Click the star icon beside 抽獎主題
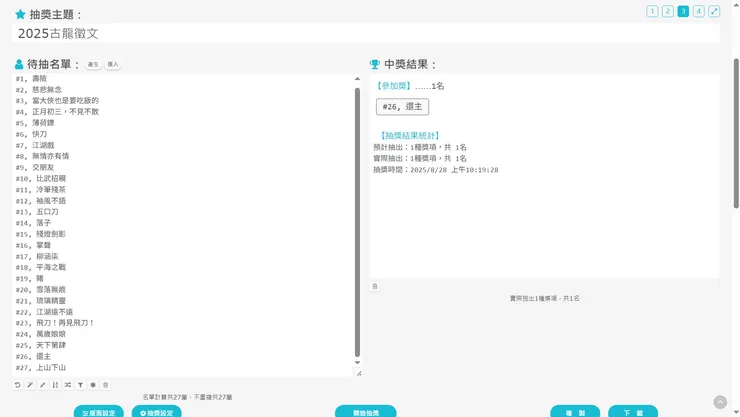This screenshot has height=417, width=740. [x=20, y=14]
